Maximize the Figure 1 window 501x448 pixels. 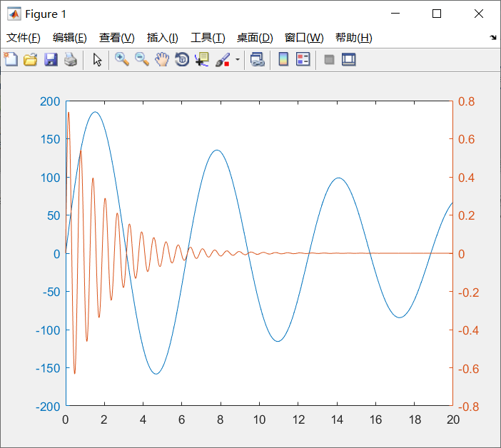(437, 14)
